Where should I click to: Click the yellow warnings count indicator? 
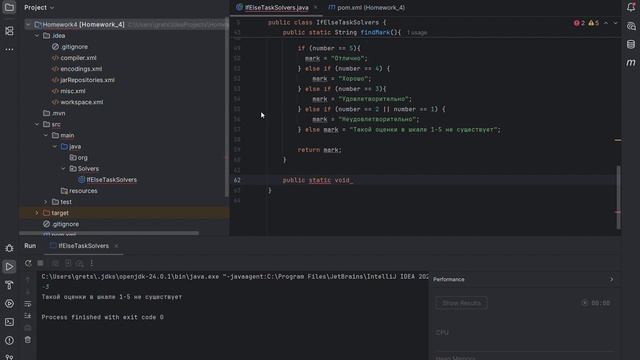593,23
